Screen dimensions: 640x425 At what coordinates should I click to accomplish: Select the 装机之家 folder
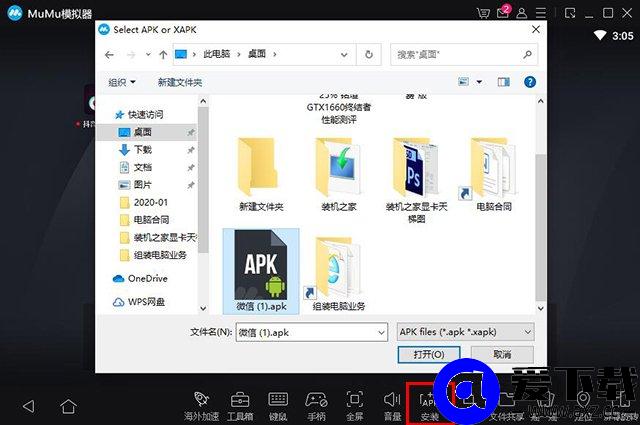coord(338,174)
